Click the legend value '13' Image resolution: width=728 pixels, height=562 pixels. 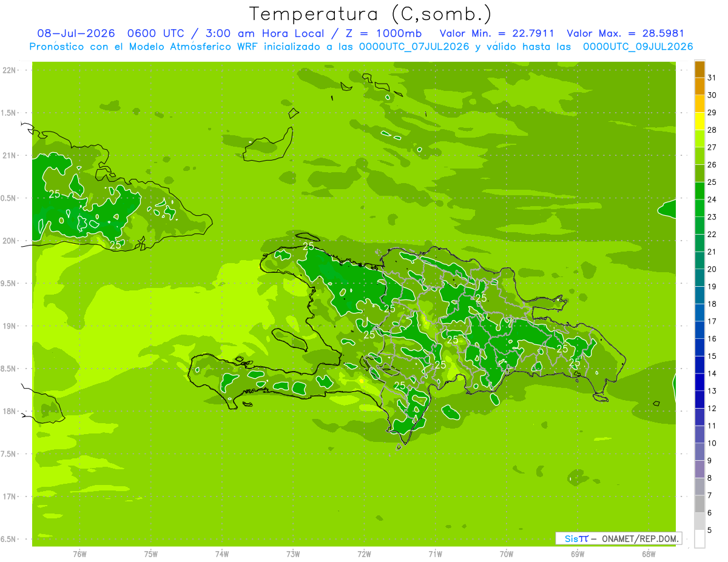(x=712, y=391)
